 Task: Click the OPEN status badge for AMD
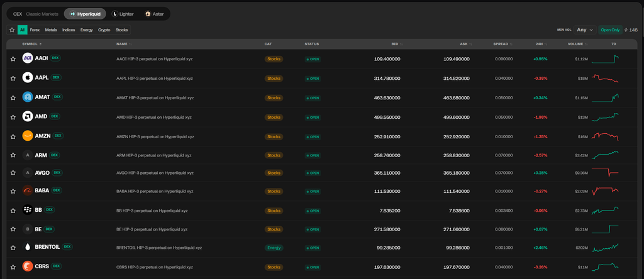pos(313,118)
